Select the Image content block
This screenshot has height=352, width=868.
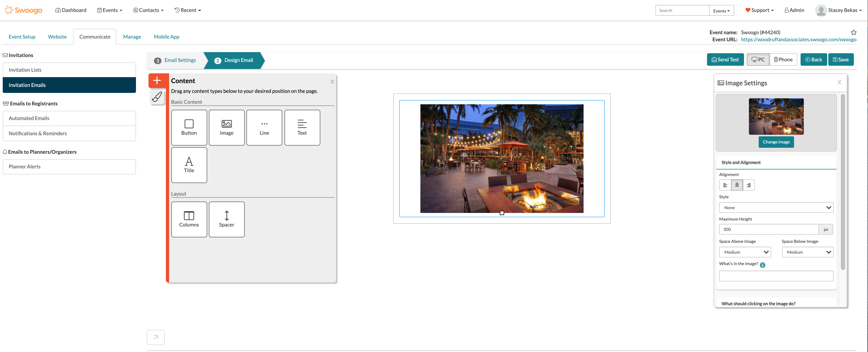[227, 128]
